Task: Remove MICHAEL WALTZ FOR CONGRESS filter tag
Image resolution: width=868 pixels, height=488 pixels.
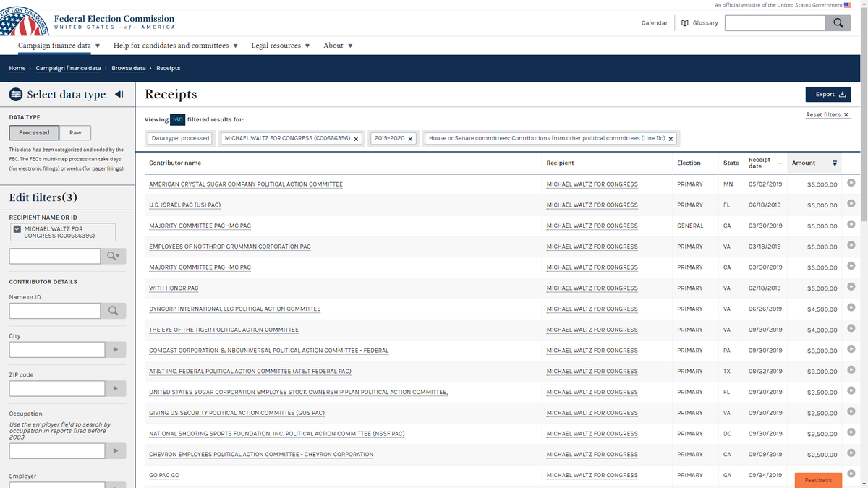Action: click(x=357, y=139)
